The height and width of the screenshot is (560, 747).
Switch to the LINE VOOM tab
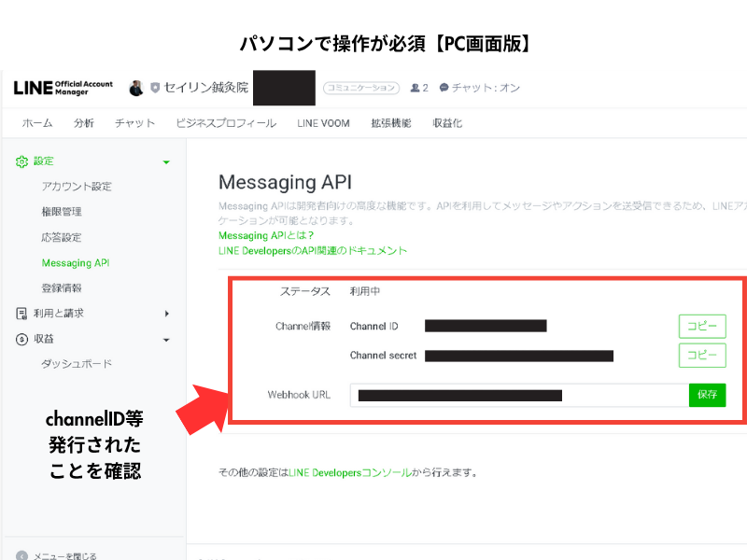point(323,123)
